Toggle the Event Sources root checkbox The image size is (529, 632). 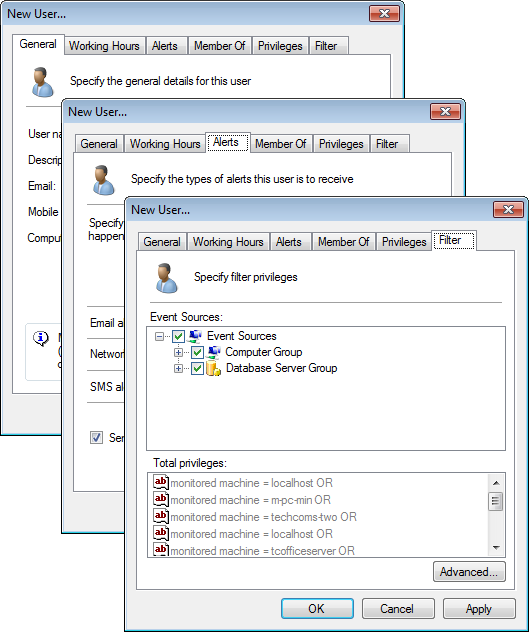point(178,336)
